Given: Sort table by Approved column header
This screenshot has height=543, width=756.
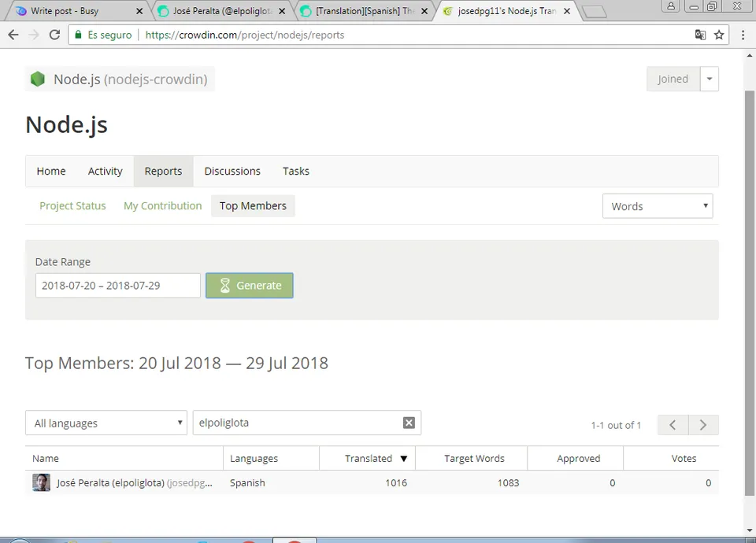Looking at the screenshot, I should (575, 458).
